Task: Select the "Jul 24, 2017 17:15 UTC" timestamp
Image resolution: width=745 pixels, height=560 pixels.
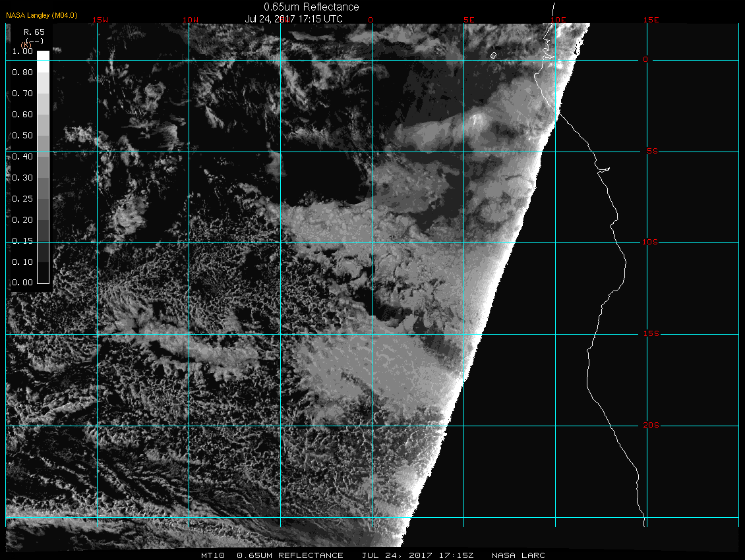Action: pos(293,19)
